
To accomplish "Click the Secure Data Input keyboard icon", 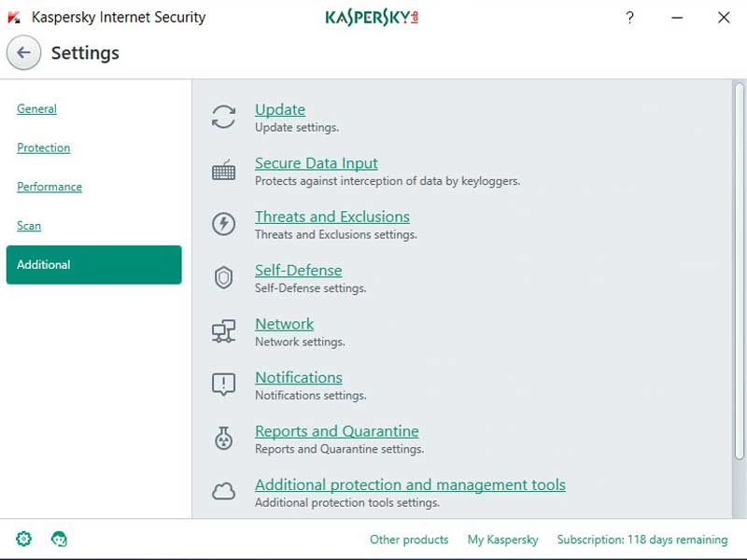I will 223,171.
